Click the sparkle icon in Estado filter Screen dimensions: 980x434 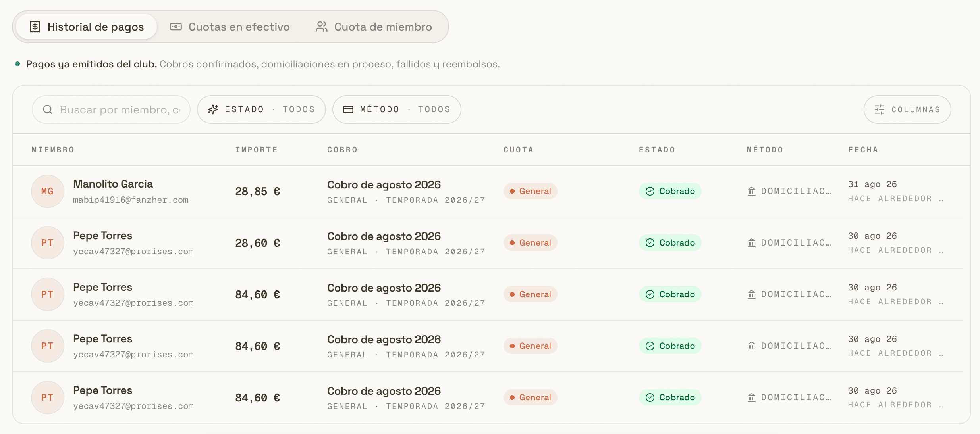click(213, 109)
